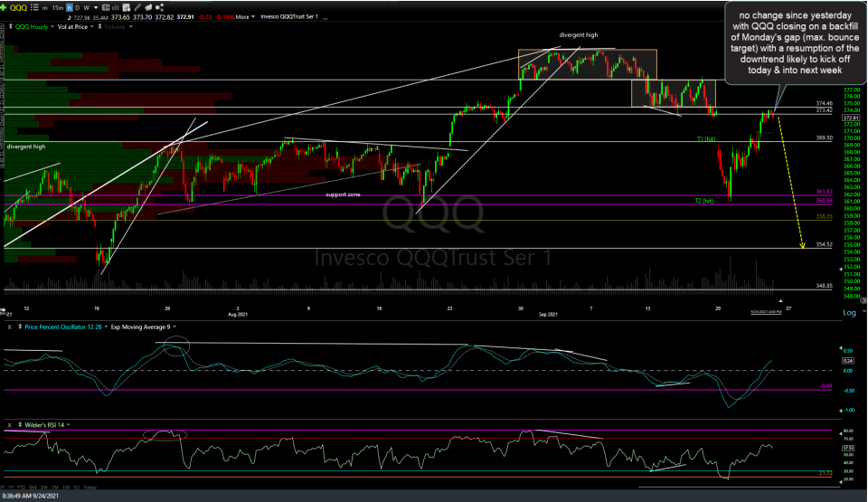
Task: Select the 1D date range
Action: pyautogui.click(x=76, y=488)
